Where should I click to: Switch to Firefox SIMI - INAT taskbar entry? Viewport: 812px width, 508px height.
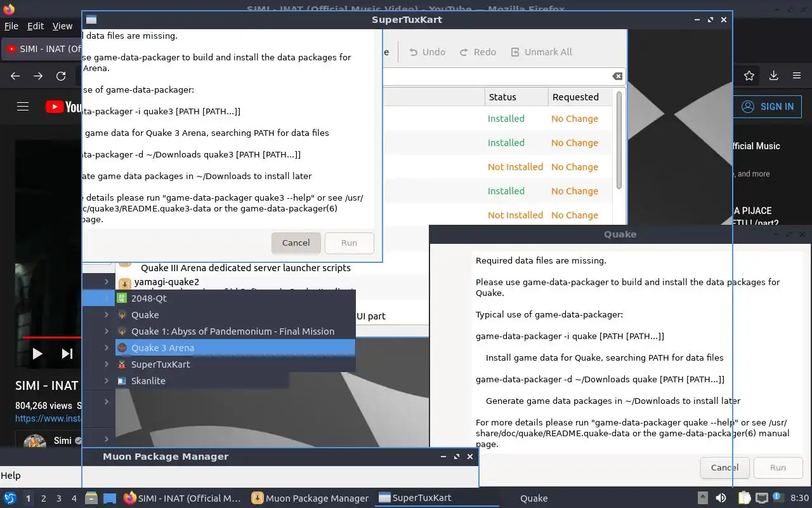[x=183, y=498]
